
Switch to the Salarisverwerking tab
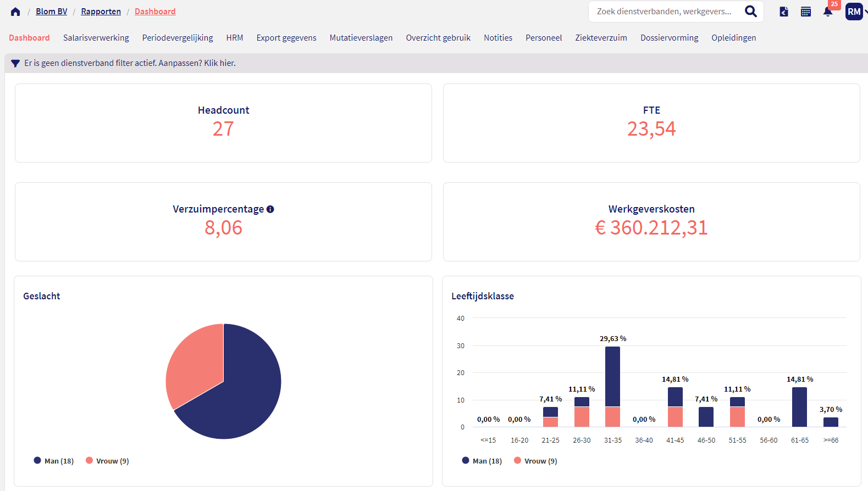[x=96, y=38]
